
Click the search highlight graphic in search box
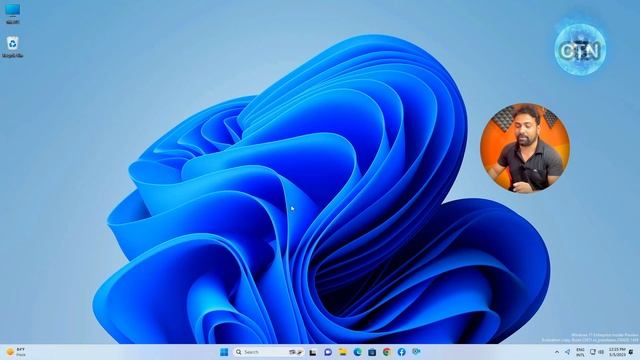[x=296, y=352]
